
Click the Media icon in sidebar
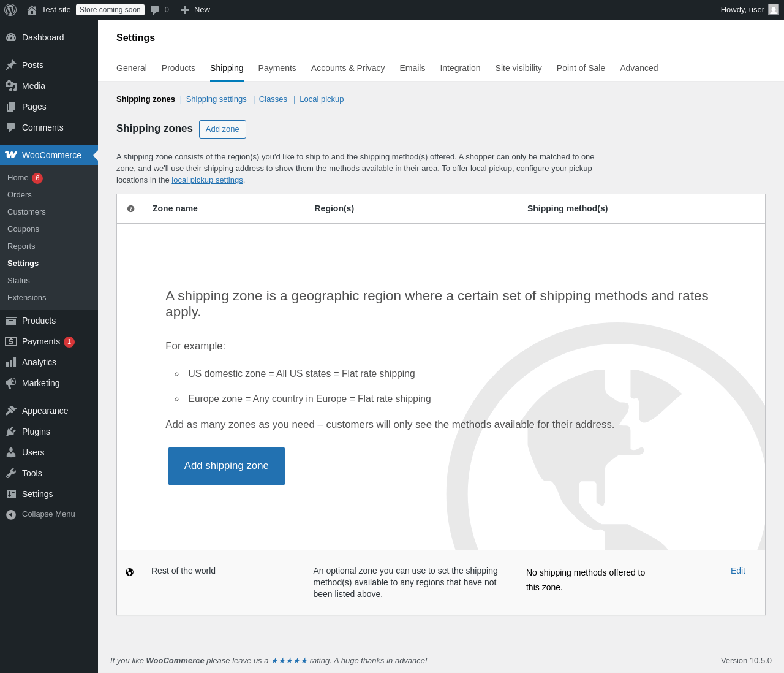[11, 86]
